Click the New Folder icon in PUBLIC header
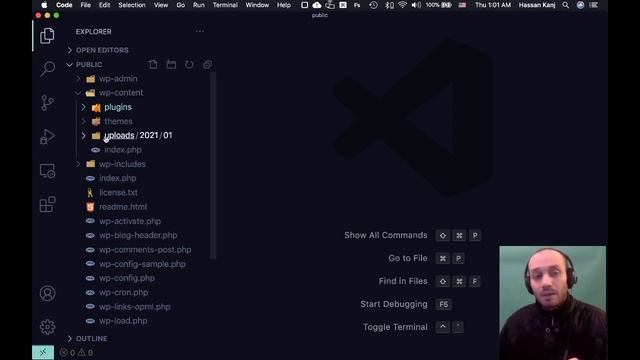Screen dimensions: 640x360 click(x=171, y=64)
